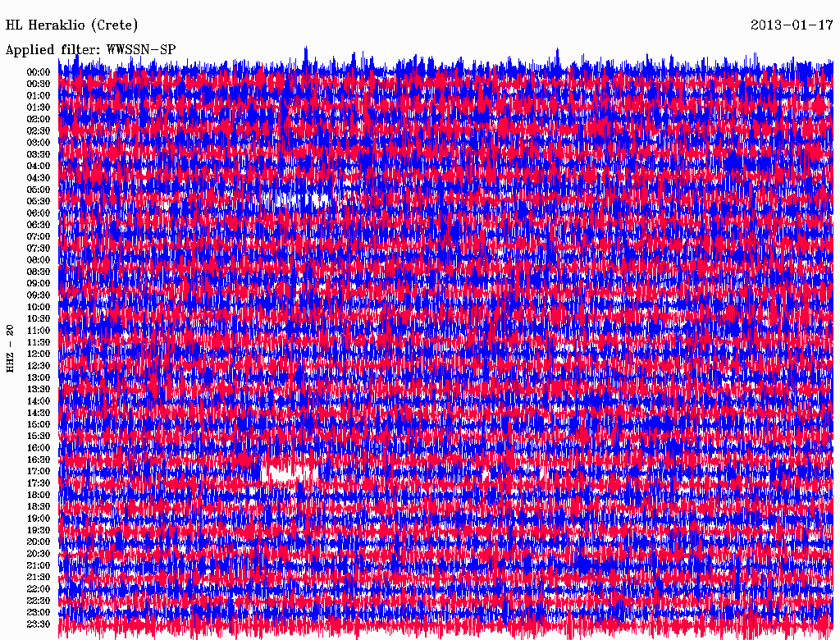Click the 17:30 time label
The image size is (840, 640).
[39, 483]
